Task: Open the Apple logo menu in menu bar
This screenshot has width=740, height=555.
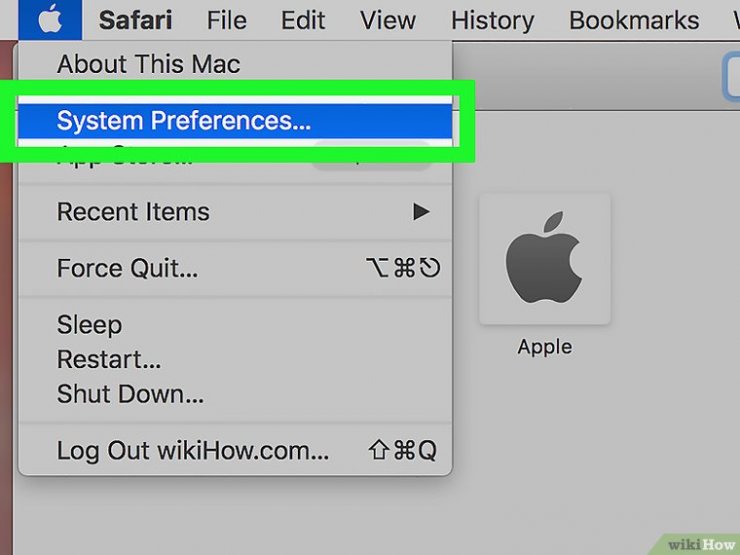Action: pos(50,20)
